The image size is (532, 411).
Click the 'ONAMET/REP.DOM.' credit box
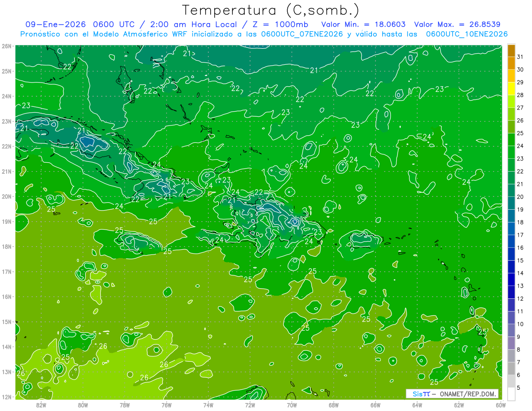452,394
